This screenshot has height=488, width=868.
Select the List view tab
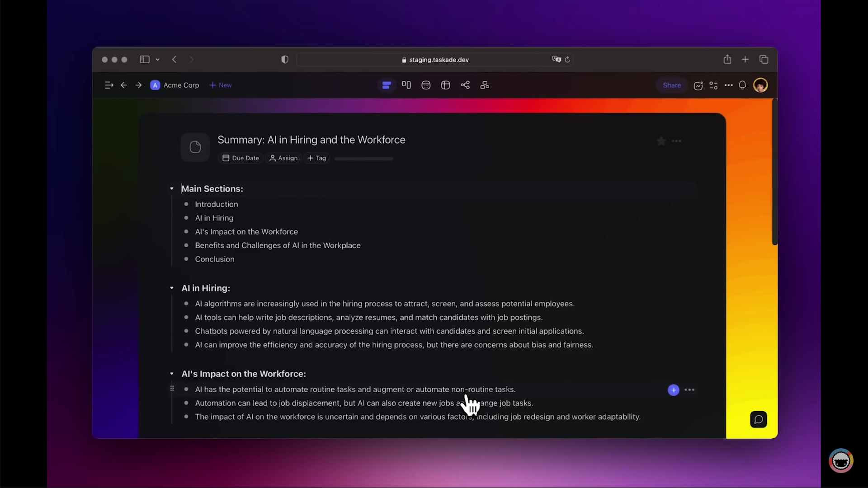(386, 85)
